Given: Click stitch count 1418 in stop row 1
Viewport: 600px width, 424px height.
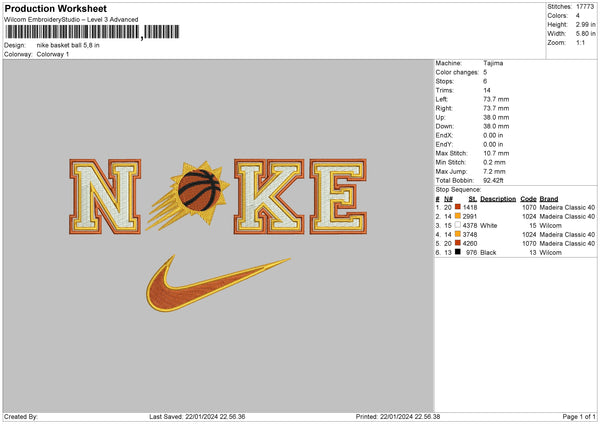Looking at the screenshot, I should [x=470, y=207].
